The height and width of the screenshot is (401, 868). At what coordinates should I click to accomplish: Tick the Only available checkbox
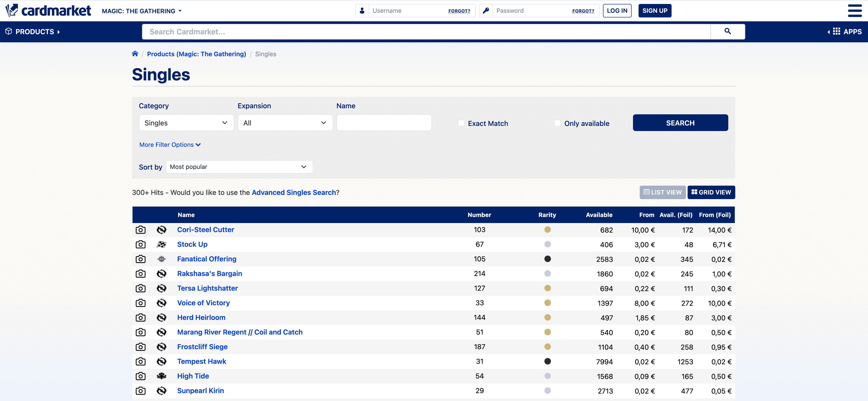point(557,123)
